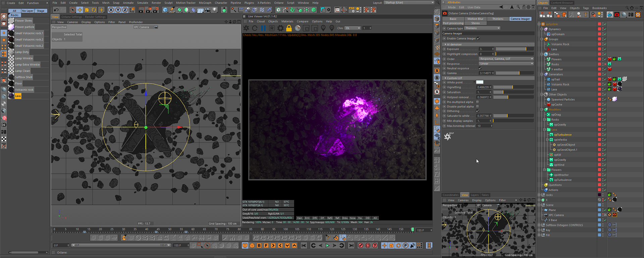This screenshot has width=644, height=258.
Task: Switch to the Post processing tab
Action: (x=453, y=23)
